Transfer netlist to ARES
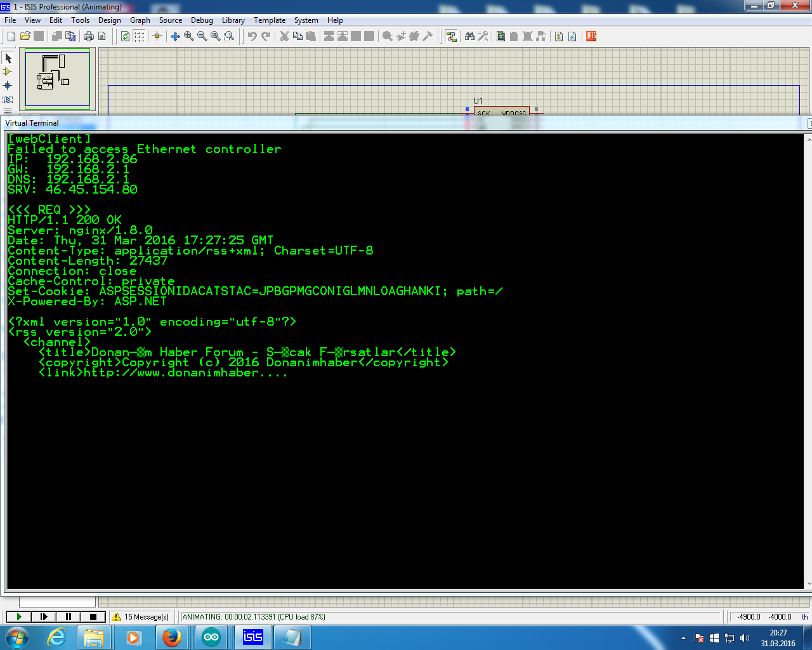Image resolution: width=812 pixels, height=650 pixels. (591, 37)
